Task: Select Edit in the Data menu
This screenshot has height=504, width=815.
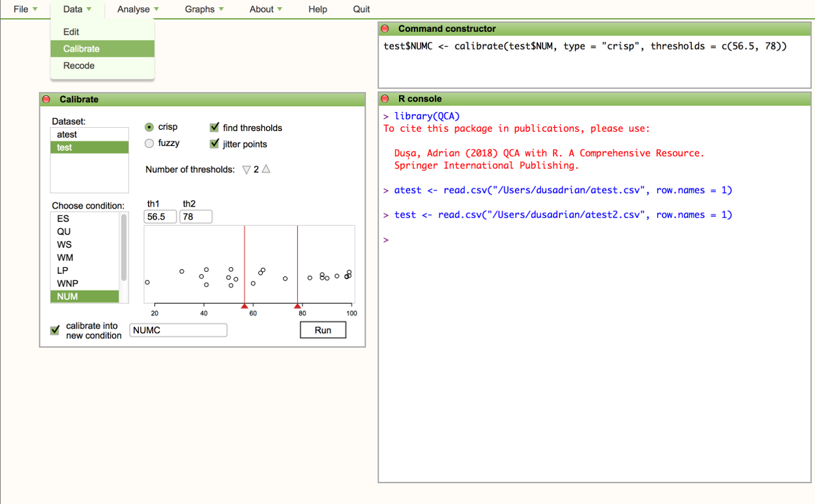Action: pyautogui.click(x=71, y=32)
